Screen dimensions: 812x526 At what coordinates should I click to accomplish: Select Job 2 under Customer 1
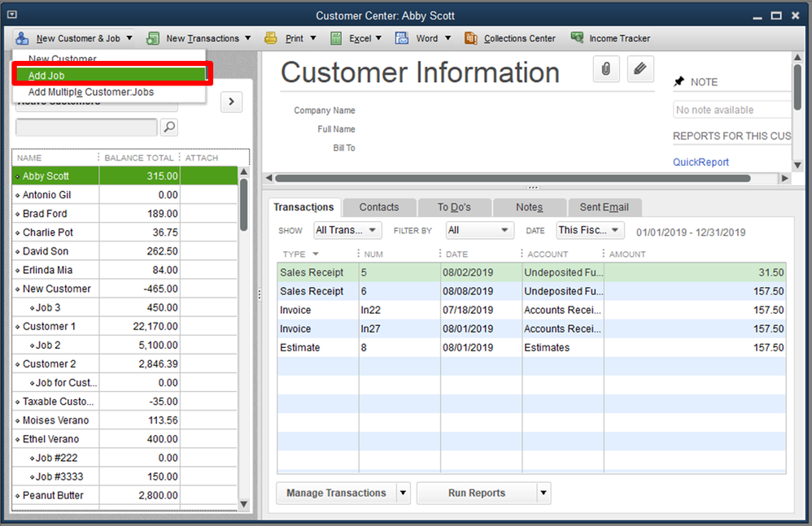124,345
